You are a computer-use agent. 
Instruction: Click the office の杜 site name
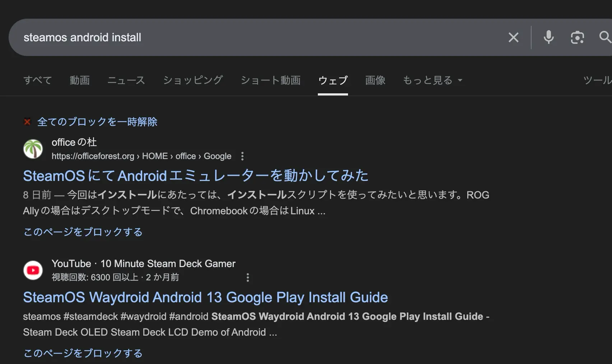pos(74,143)
